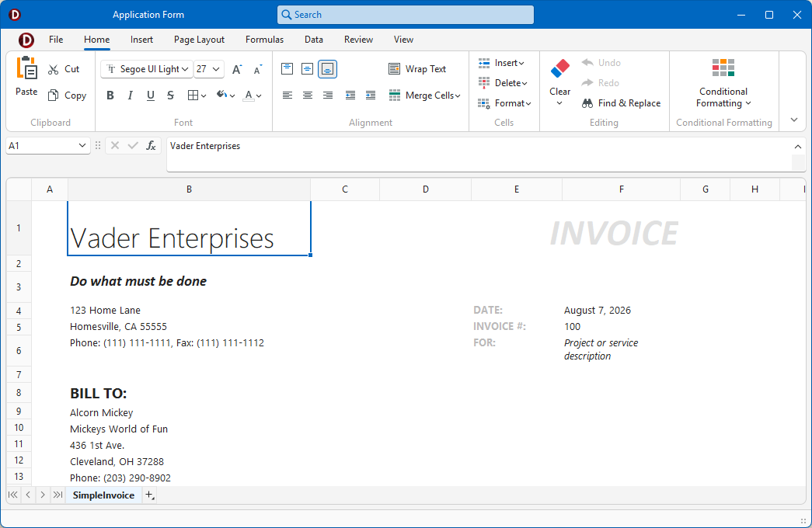Select row 8 header
This screenshot has width=812, height=528.
[x=19, y=392]
